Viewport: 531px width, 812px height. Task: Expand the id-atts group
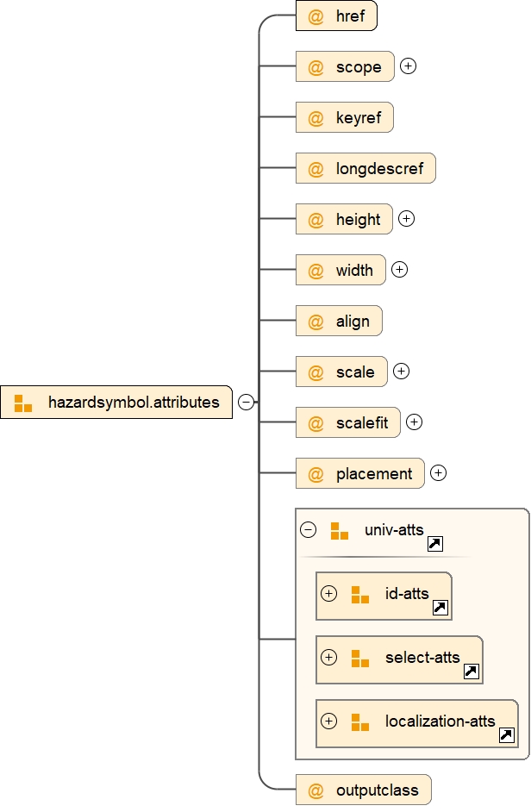click(x=329, y=593)
